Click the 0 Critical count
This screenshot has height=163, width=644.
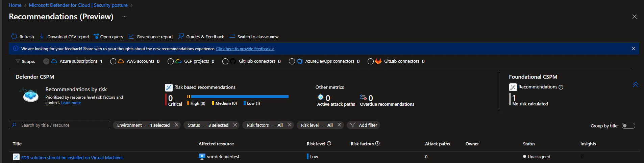point(171,98)
